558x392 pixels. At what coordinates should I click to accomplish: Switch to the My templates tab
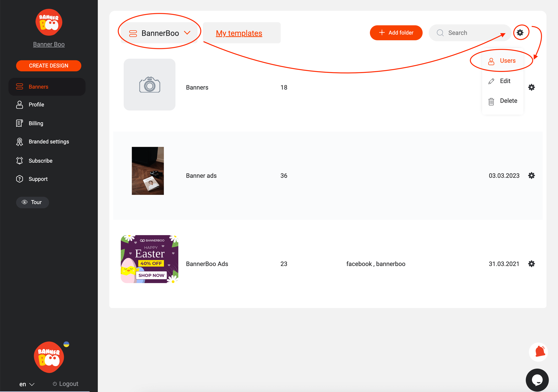point(239,33)
